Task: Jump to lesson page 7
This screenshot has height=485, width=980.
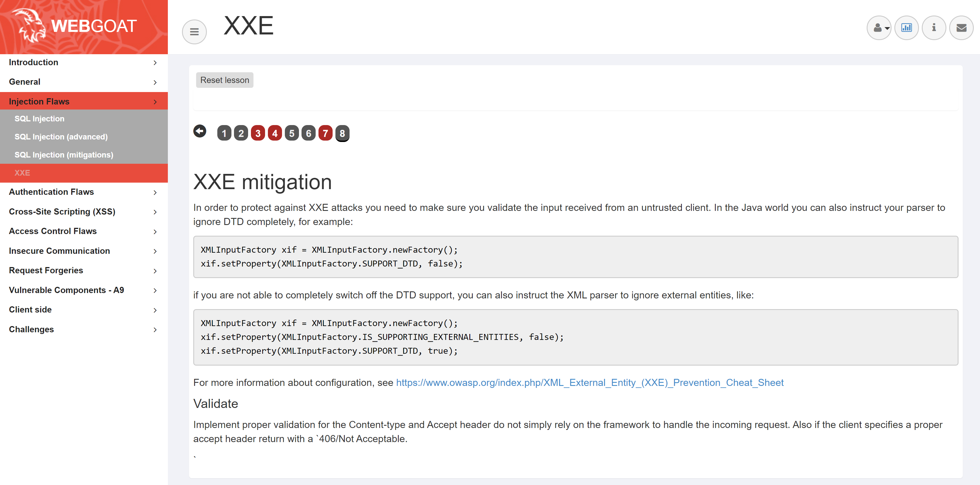Action: tap(325, 134)
